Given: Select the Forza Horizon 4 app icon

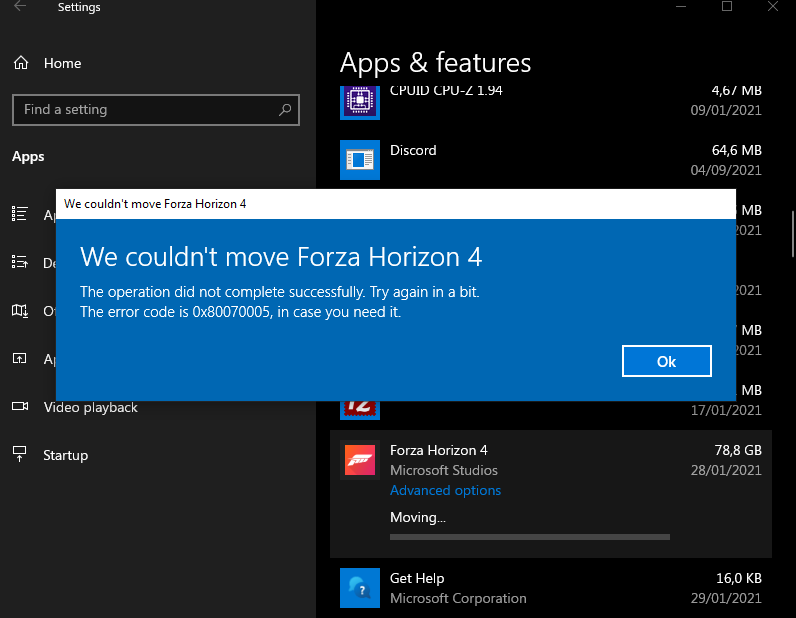Looking at the screenshot, I should 360,460.
